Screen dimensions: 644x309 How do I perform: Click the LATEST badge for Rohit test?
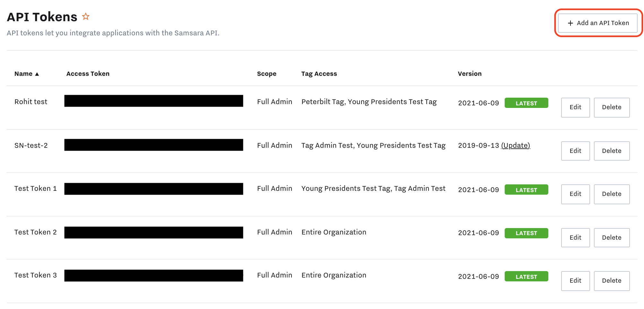click(526, 103)
